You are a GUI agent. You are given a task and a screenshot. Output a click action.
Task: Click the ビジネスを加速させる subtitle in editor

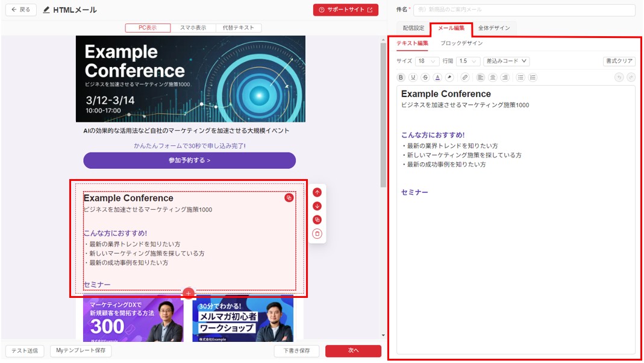pos(465,106)
